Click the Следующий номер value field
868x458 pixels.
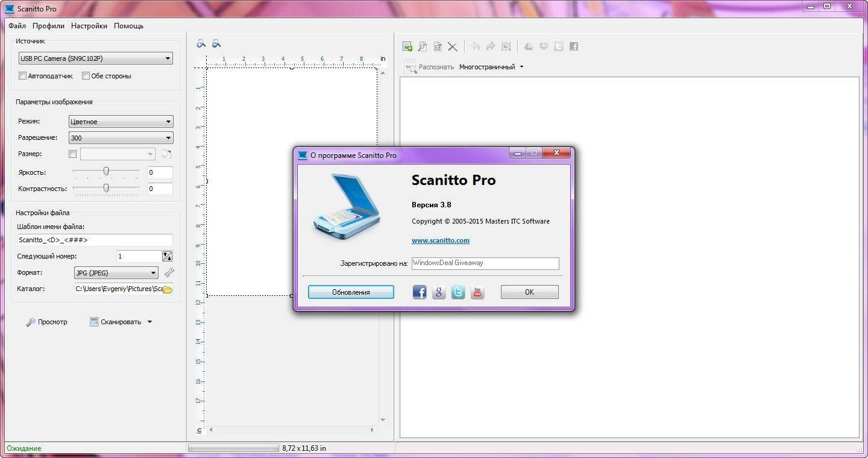tap(139, 256)
